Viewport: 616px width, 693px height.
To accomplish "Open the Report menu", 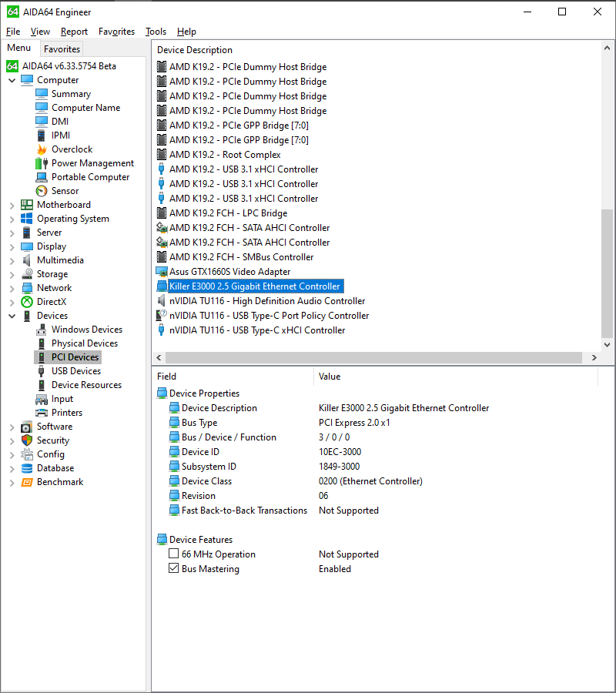I will [74, 32].
